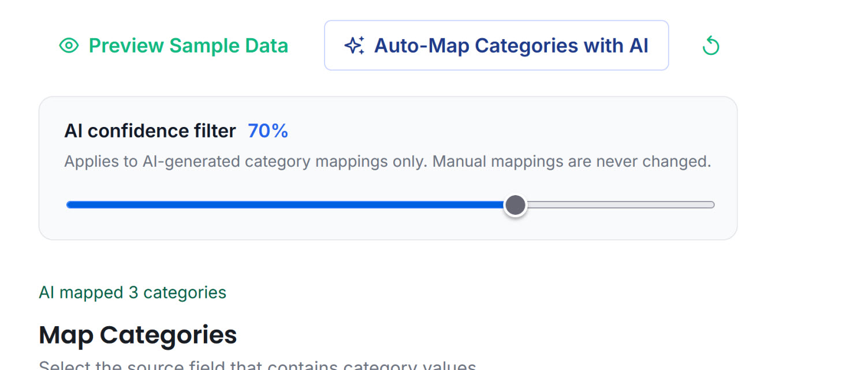This screenshot has height=370, width=868.
Task: Click the far left end of confidence slider
Action: (x=68, y=204)
